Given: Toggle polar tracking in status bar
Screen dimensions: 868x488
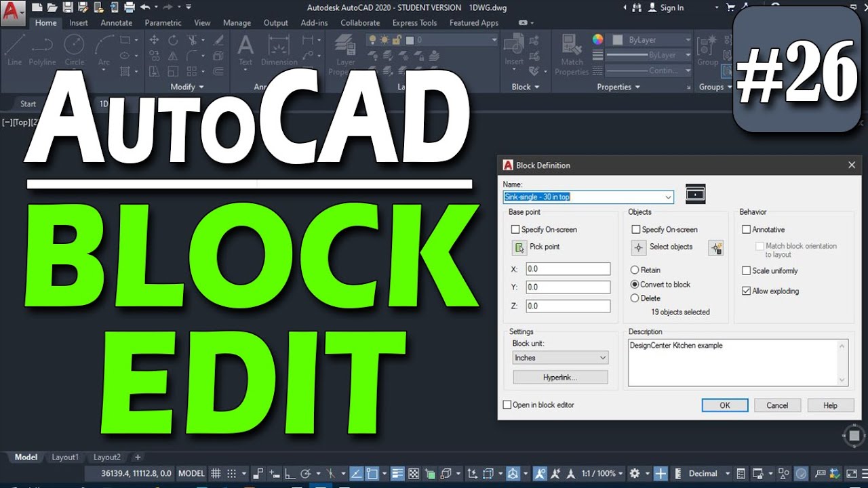Looking at the screenshot, I should [306, 474].
